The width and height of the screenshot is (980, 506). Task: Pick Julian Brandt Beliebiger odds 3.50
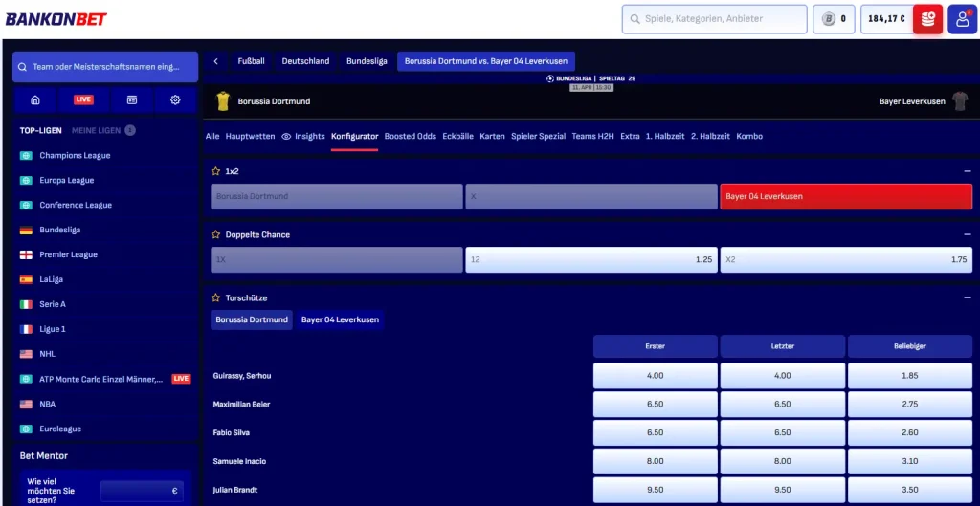(909, 490)
